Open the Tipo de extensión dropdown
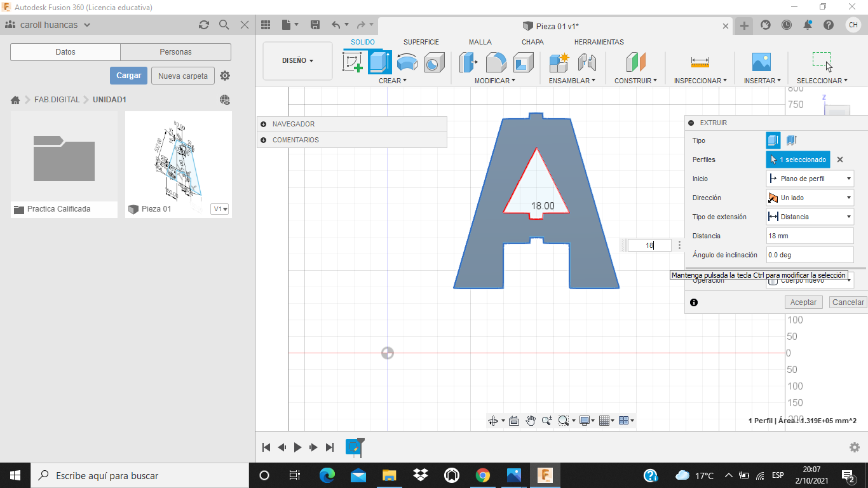 point(810,217)
